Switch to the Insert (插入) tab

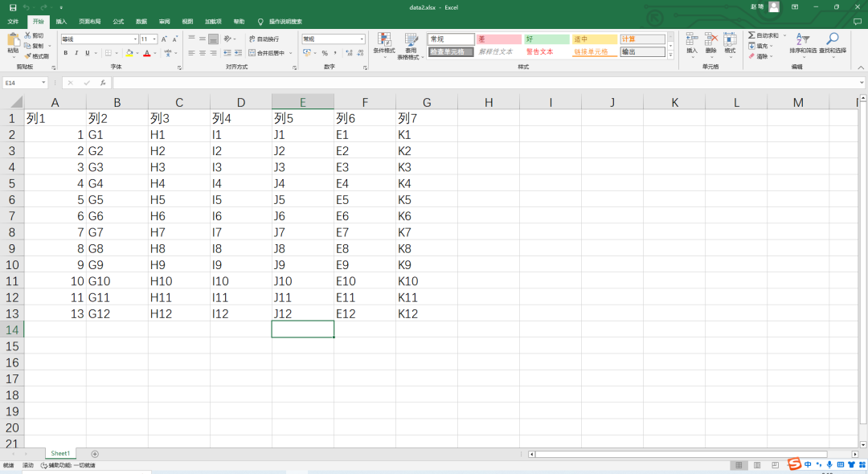[61, 22]
